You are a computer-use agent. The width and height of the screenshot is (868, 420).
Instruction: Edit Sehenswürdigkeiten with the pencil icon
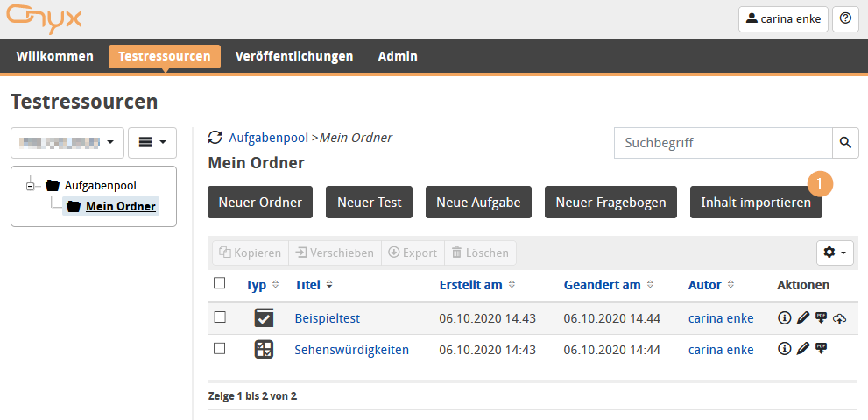click(x=802, y=348)
